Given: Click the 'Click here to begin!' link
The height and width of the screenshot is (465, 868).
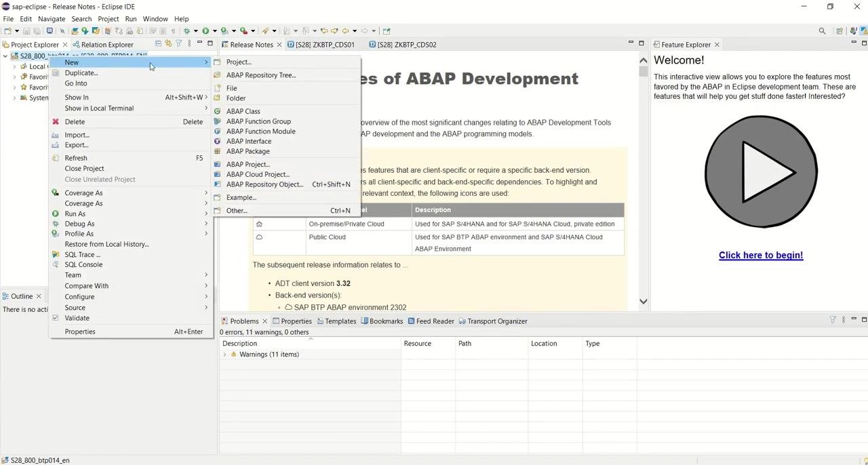Looking at the screenshot, I should click(761, 256).
